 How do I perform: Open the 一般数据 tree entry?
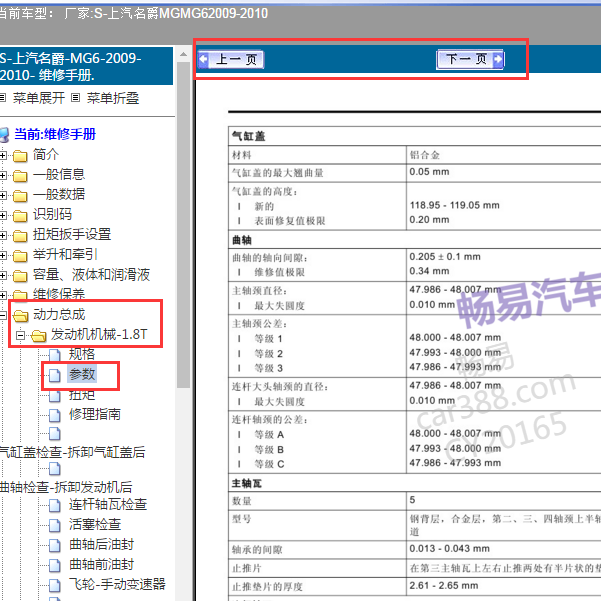[x=59, y=194]
